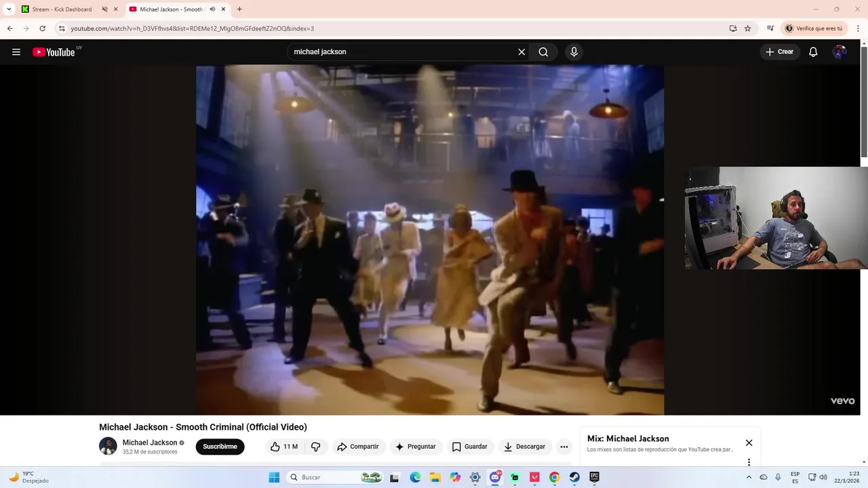The width and height of the screenshot is (868, 488).
Task: Bookmark this page with star icon
Action: point(747,28)
